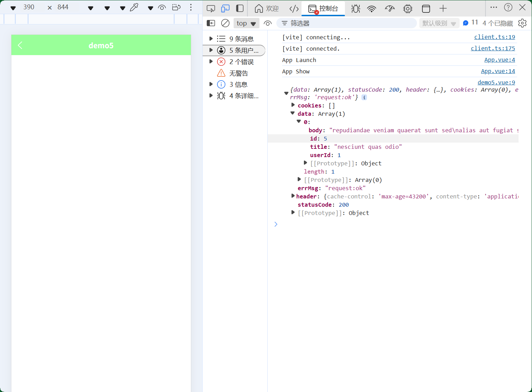The height and width of the screenshot is (392, 532).
Task: Open the top context dropdown
Action: click(x=246, y=23)
